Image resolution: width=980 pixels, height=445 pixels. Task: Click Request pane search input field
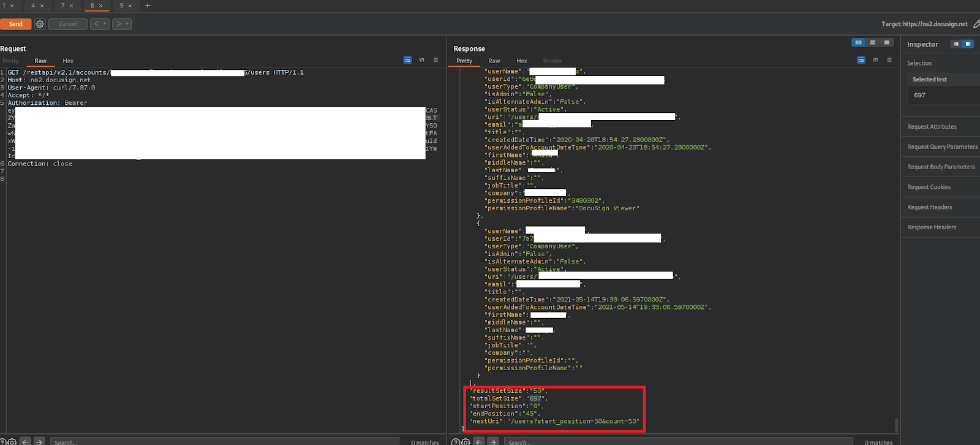[x=224, y=441]
